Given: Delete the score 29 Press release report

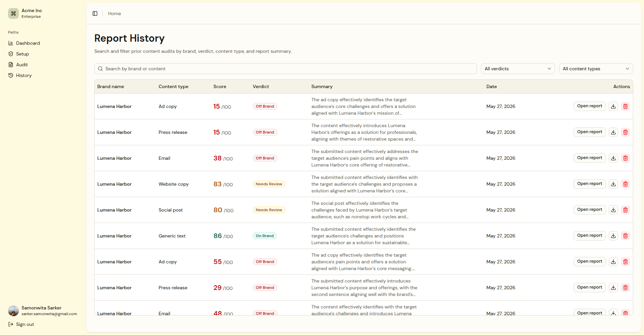Looking at the screenshot, I should [x=625, y=288].
